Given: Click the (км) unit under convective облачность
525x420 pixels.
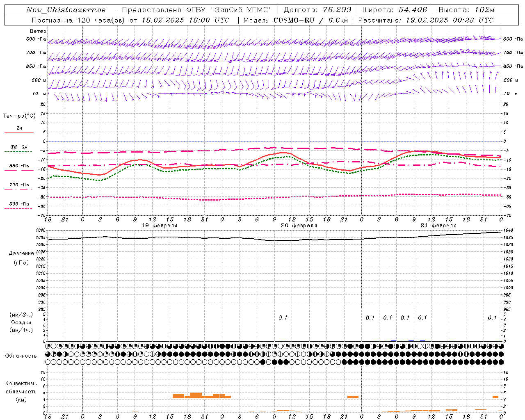Looking at the screenshot, I should pyautogui.click(x=21, y=399).
